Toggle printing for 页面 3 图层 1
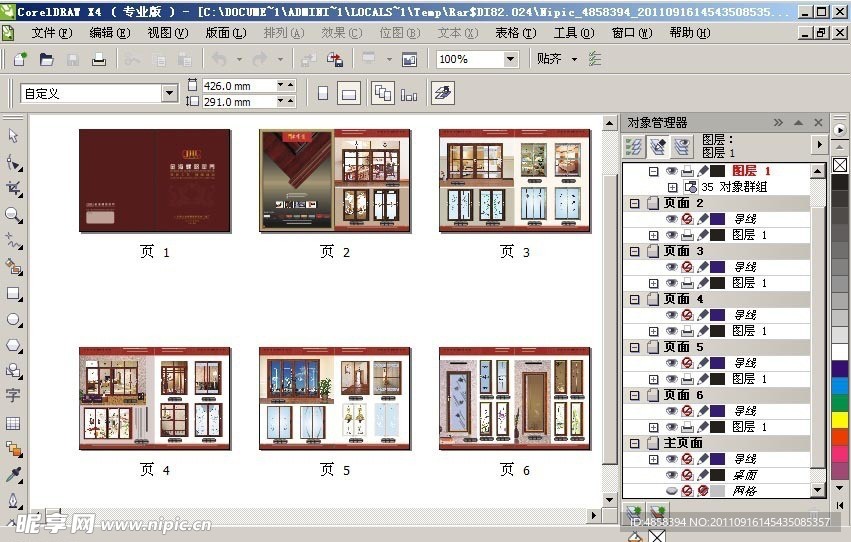The height and width of the screenshot is (542, 851). [x=687, y=283]
